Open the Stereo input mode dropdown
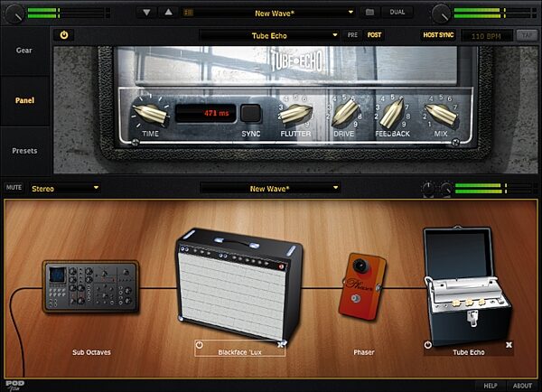 pos(65,189)
